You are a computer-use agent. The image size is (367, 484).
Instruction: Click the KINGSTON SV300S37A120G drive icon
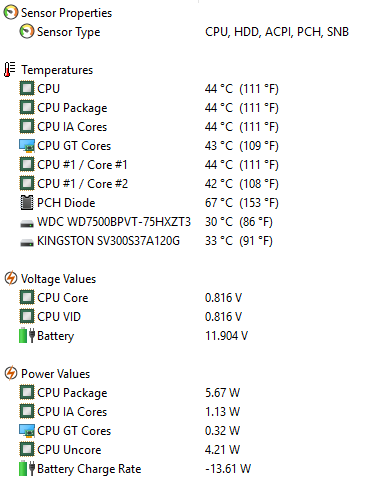pos(27,242)
